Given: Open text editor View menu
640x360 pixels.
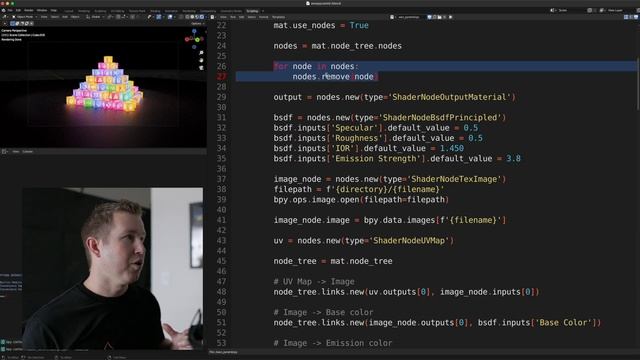Looking at the screenshot, I should pyautogui.click(x=223, y=17).
